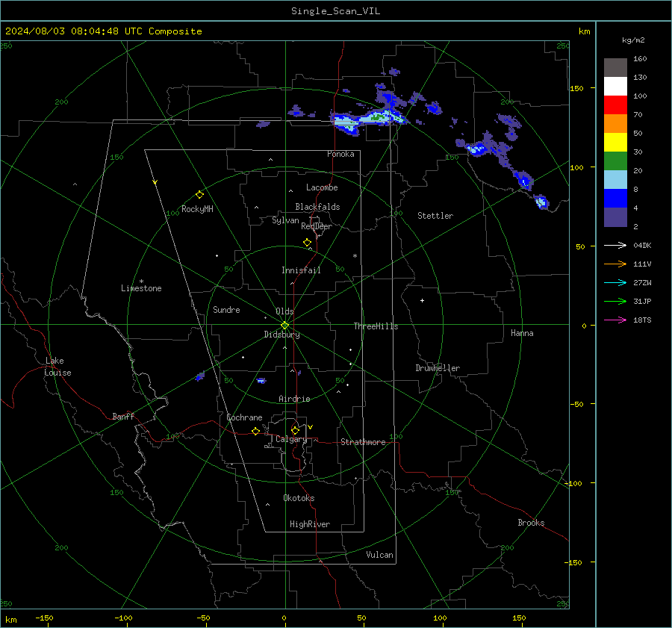
Task: Click the Brooks town label
Action: (x=531, y=523)
